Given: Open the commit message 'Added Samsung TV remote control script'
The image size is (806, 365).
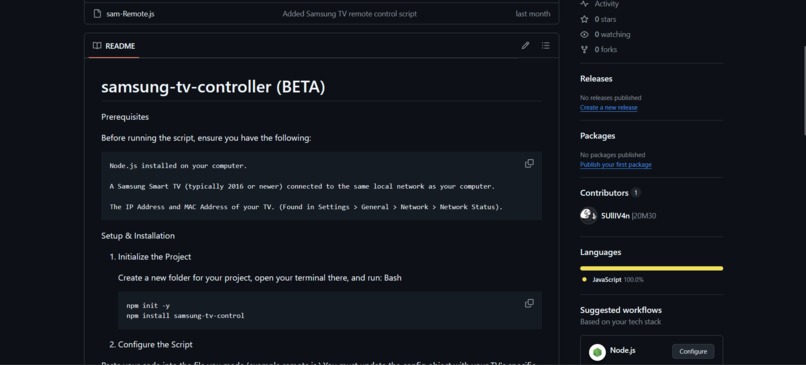Looking at the screenshot, I should point(350,14).
